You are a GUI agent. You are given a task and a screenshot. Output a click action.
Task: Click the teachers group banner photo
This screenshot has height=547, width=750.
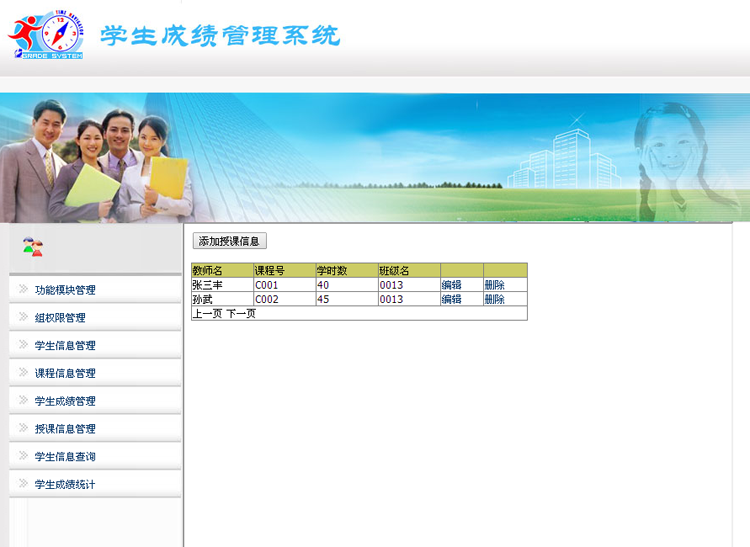pyautogui.click(x=96, y=161)
